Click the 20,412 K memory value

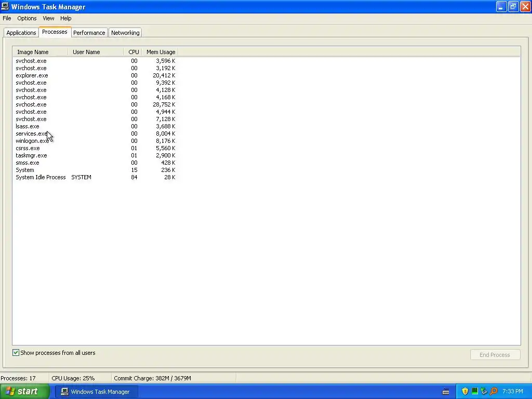tap(164, 75)
